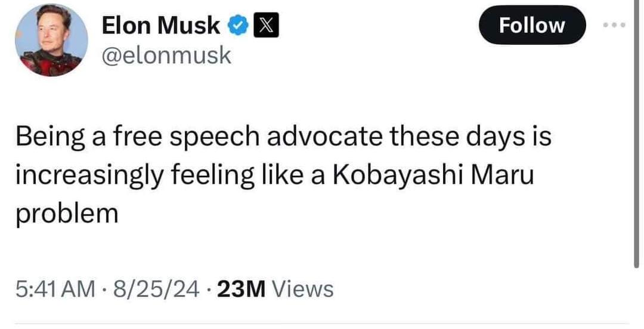Click the word "problem" in the tweet
Screen dimensions: 644x329
tap(67, 213)
